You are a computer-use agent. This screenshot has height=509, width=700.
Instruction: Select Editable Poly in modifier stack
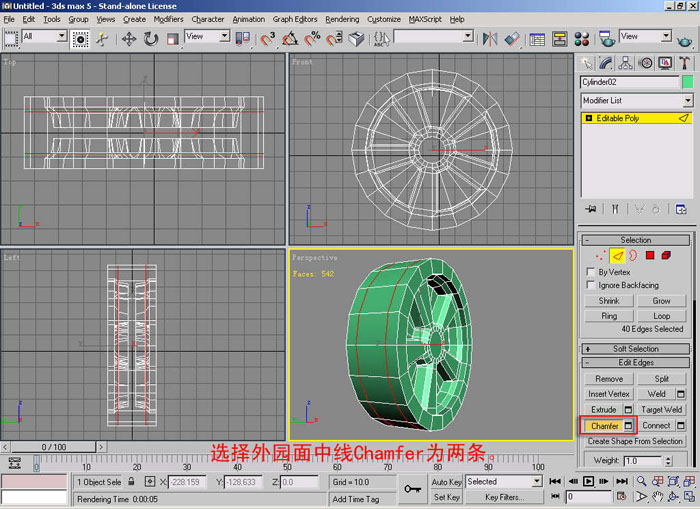coord(637,118)
